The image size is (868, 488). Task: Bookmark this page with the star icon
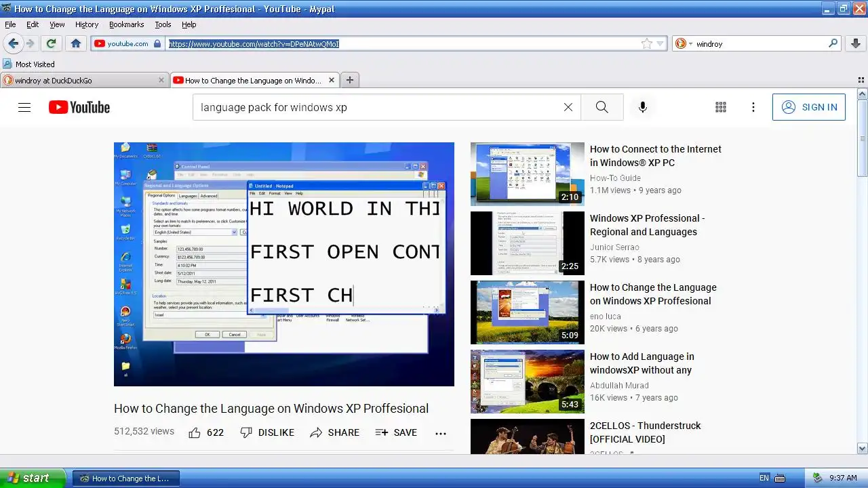point(646,43)
